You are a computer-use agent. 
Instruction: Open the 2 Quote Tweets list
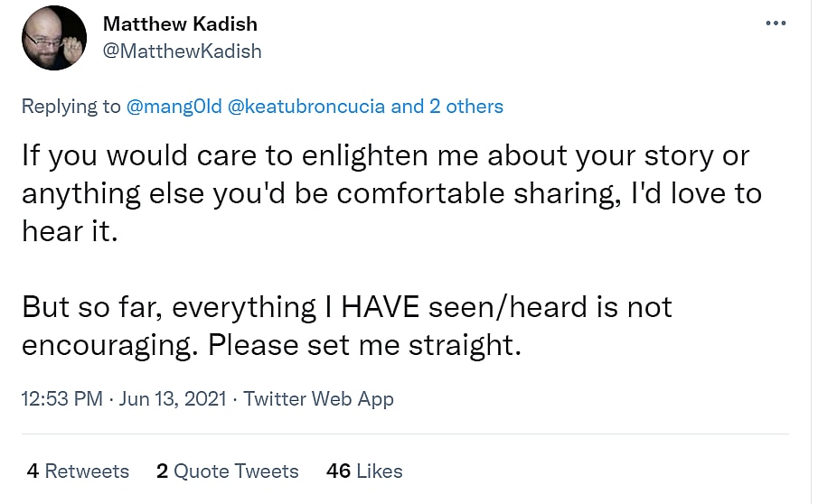[227, 471]
